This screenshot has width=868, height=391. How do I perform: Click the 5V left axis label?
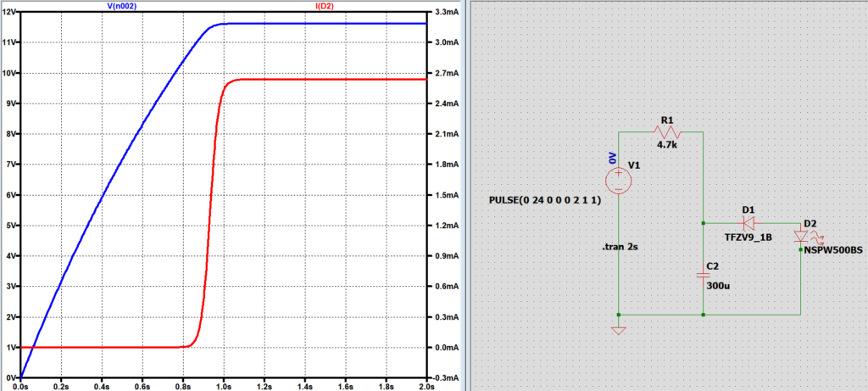pyautogui.click(x=12, y=226)
